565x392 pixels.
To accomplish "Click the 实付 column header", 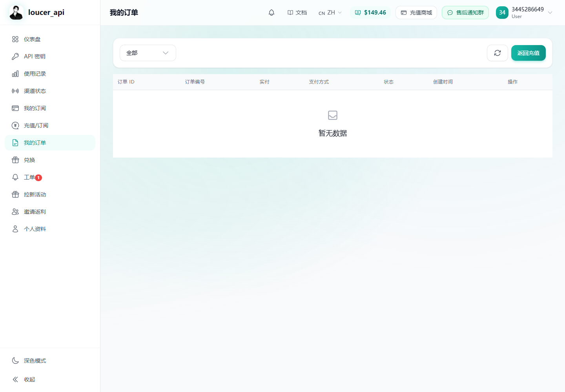I will click(264, 82).
